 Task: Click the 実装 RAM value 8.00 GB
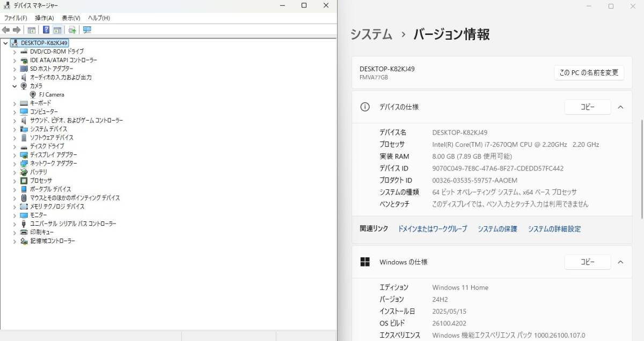click(x=472, y=157)
